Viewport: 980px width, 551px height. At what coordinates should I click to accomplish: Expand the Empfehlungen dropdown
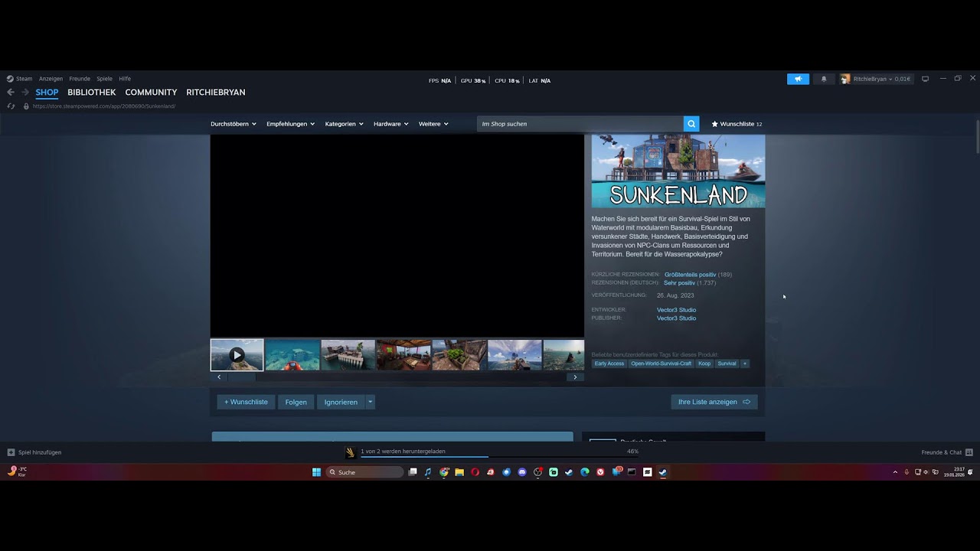click(x=291, y=124)
